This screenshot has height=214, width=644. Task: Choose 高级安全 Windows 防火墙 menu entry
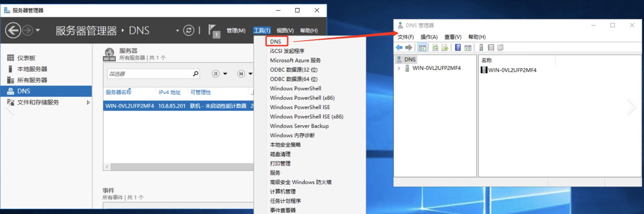pyautogui.click(x=300, y=182)
